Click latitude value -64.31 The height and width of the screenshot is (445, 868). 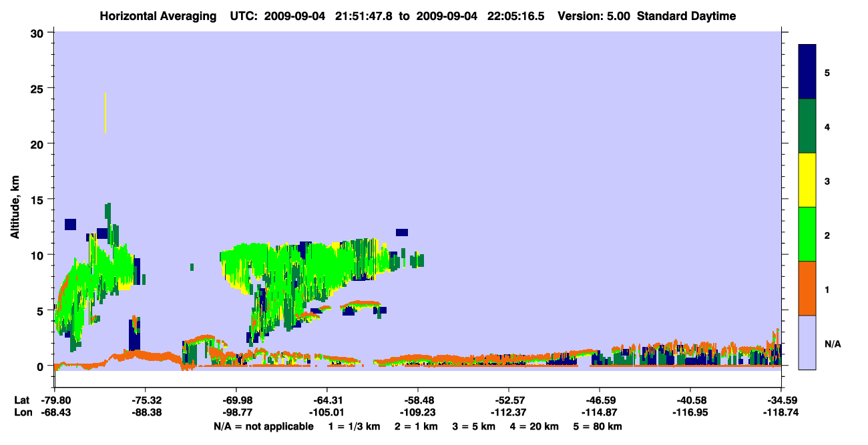[x=327, y=400]
